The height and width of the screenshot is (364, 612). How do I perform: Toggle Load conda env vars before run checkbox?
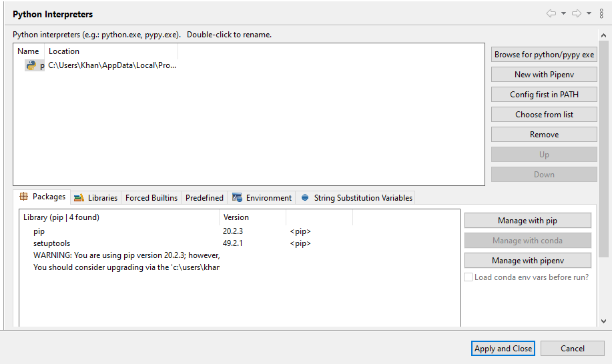pyautogui.click(x=468, y=277)
